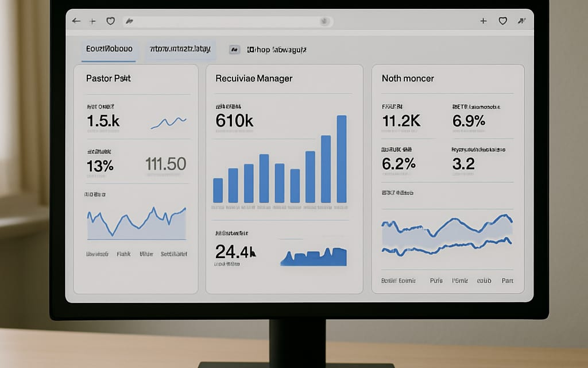Click the small blue area chart beside 24.4k
The height and width of the screenshot is (368, 588).
click(x=314, y=257)
